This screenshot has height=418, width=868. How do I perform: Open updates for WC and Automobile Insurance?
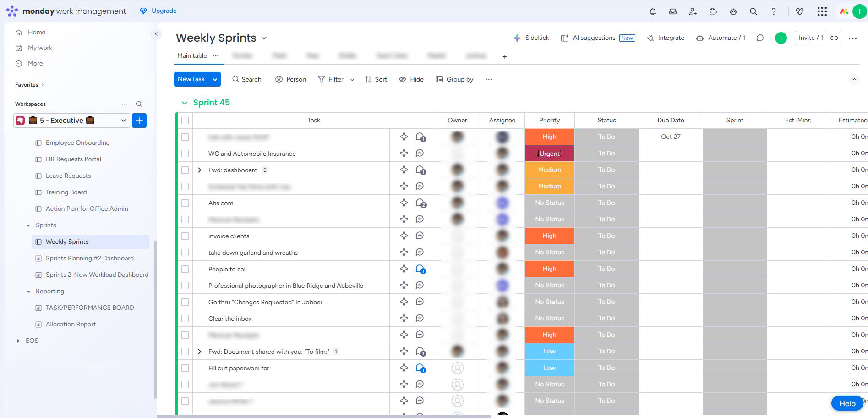pos(420,154)
